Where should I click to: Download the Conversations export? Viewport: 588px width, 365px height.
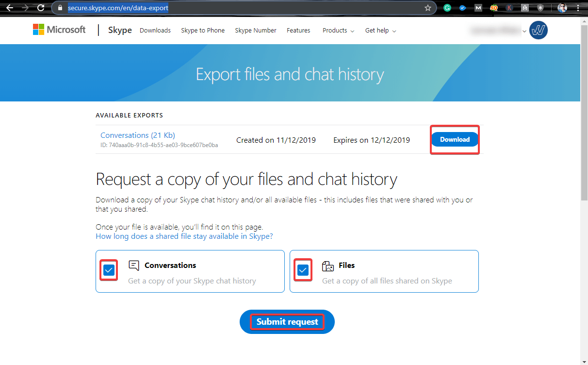pos(454,139)
